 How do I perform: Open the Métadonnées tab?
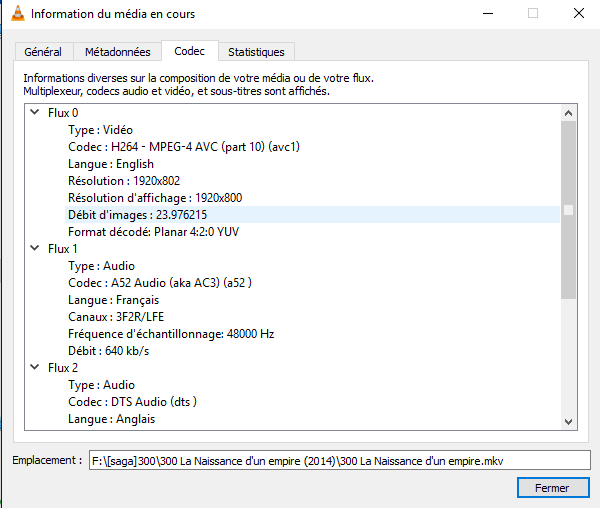(117, 52)
